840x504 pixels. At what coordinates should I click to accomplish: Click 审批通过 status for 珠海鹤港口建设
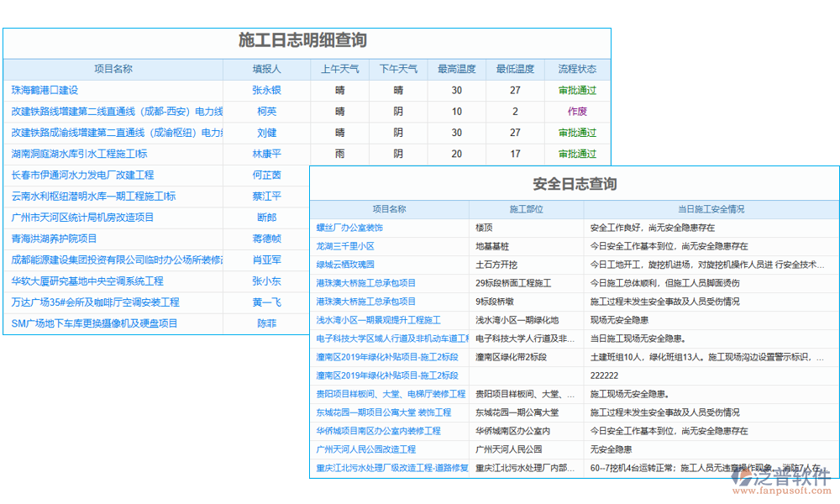[577, 89]
